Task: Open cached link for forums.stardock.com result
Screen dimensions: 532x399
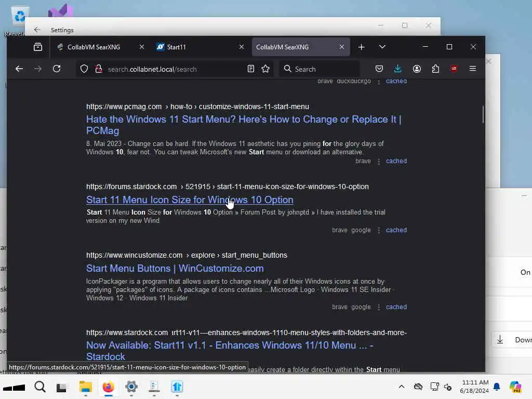Action: point(396,230)
